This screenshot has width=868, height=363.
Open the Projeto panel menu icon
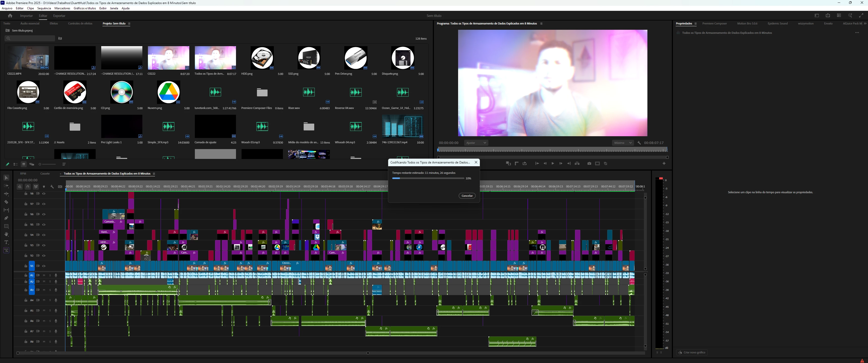pos(129,23)
